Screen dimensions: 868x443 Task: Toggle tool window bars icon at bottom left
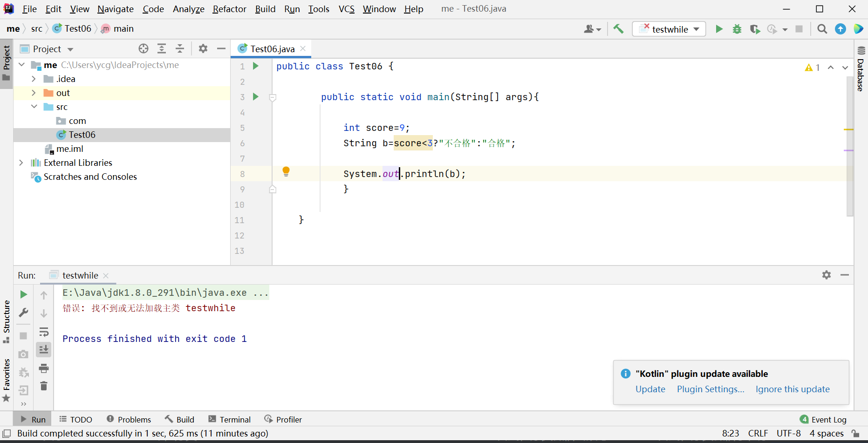(7, 434)
